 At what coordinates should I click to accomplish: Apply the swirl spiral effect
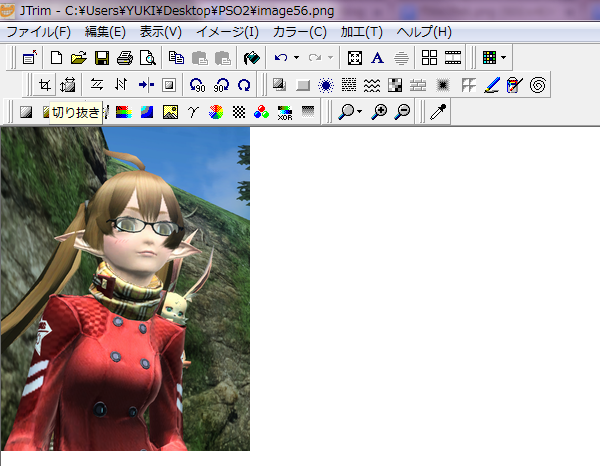coord(538,85)
